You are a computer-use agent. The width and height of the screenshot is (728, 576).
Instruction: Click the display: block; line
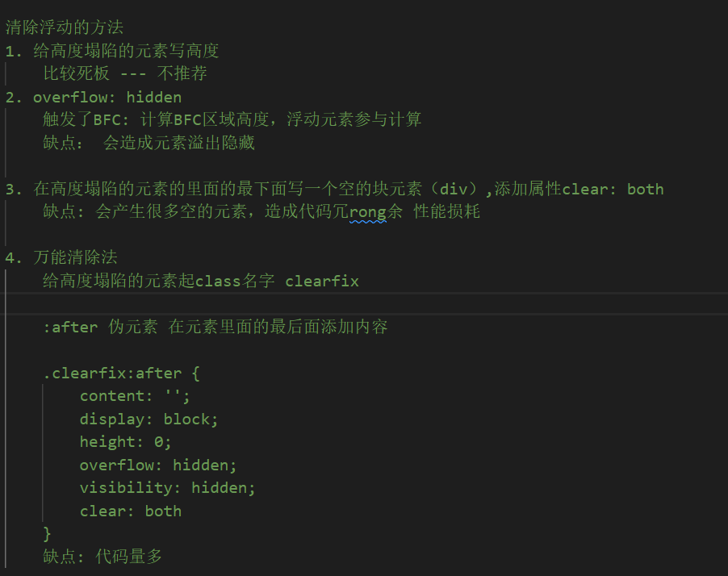149,419
